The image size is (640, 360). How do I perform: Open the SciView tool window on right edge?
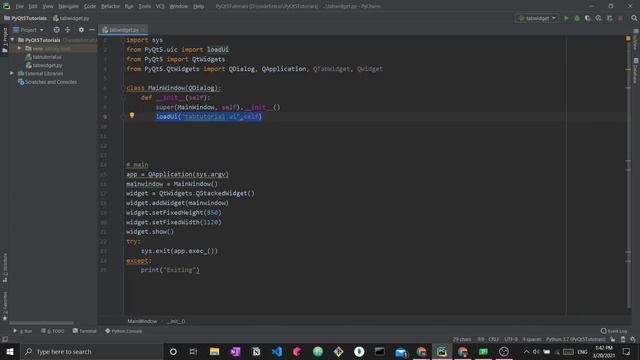(636, 40)
